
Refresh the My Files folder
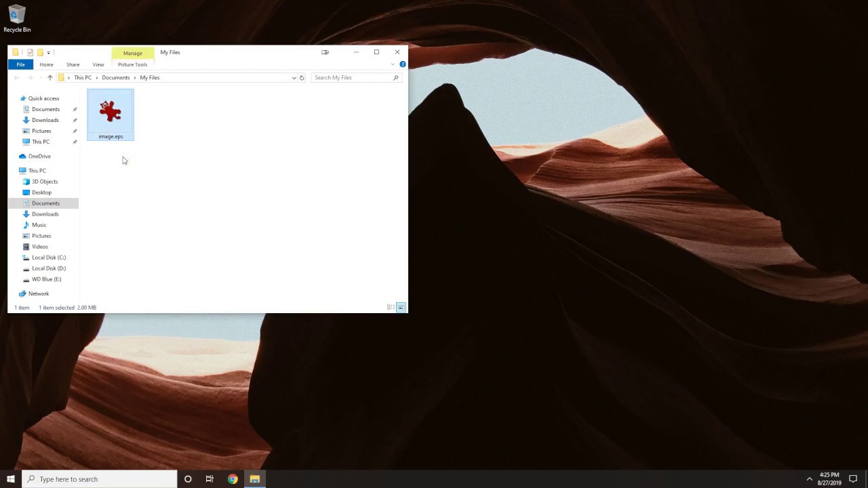[x=302, y=78]
